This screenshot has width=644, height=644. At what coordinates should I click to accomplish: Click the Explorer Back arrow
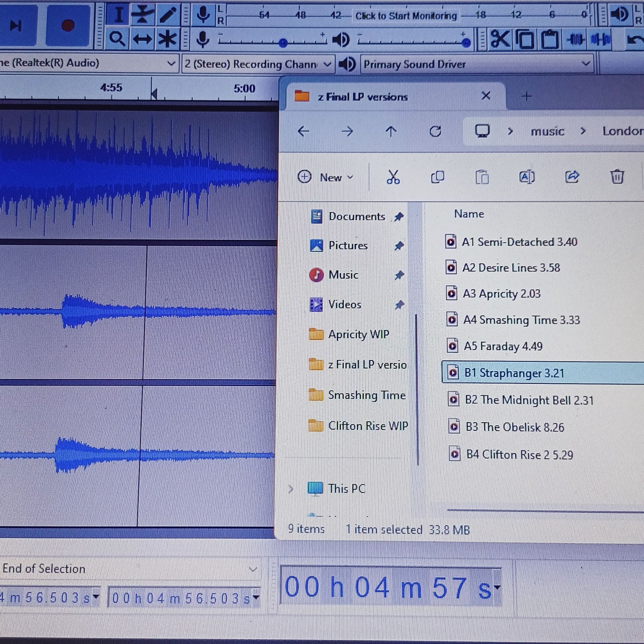coord(303,131)
